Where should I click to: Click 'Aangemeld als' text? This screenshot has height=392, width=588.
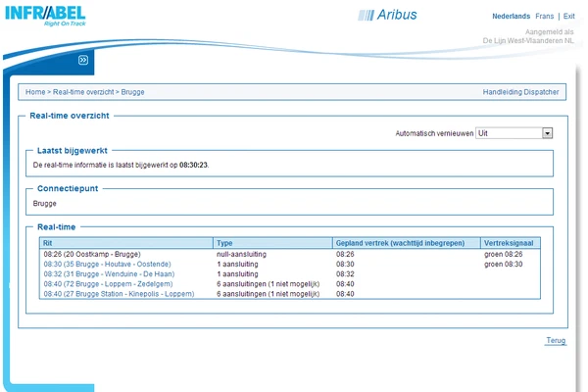[x=549, y=32]
